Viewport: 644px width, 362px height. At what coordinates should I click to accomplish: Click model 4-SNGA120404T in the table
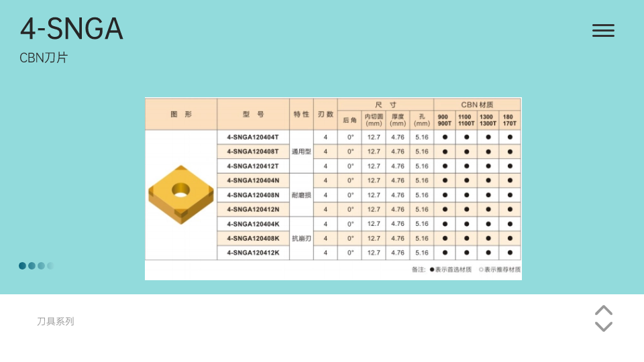[253, 137]
